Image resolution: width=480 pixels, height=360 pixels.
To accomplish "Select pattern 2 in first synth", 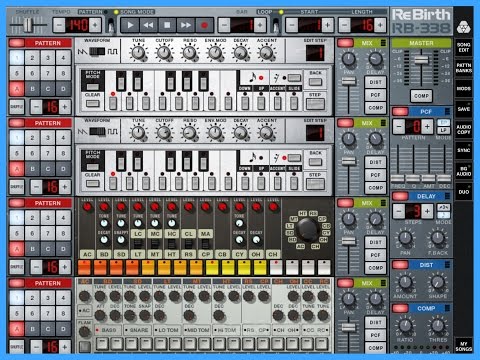I will point(32,58).
